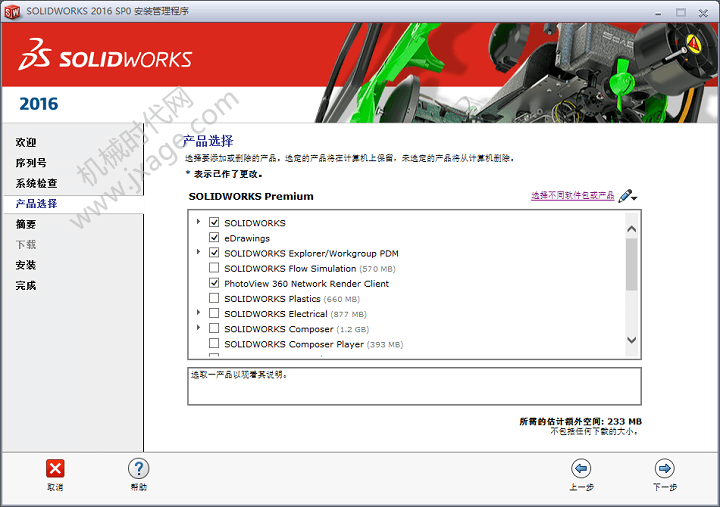
Task: Enable SOLIDWORKS Flow Simulation checkbox
Action: coord(214,268)
